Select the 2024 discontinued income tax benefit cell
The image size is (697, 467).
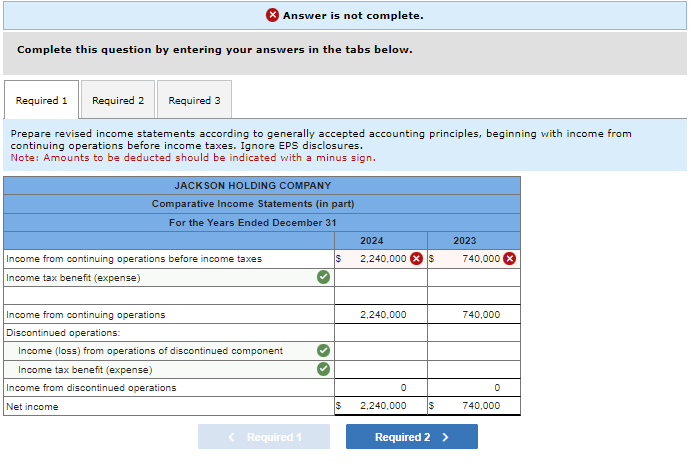click(x=381, y=370)
